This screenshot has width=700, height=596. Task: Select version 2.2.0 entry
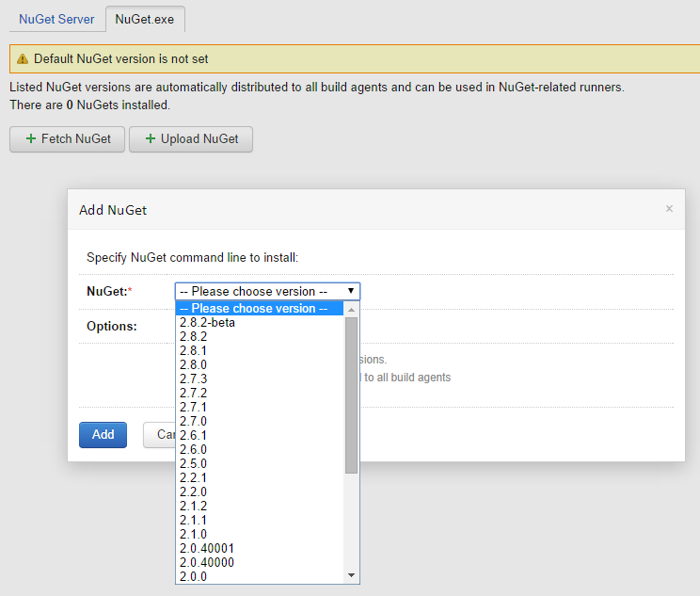click(260, 491)
